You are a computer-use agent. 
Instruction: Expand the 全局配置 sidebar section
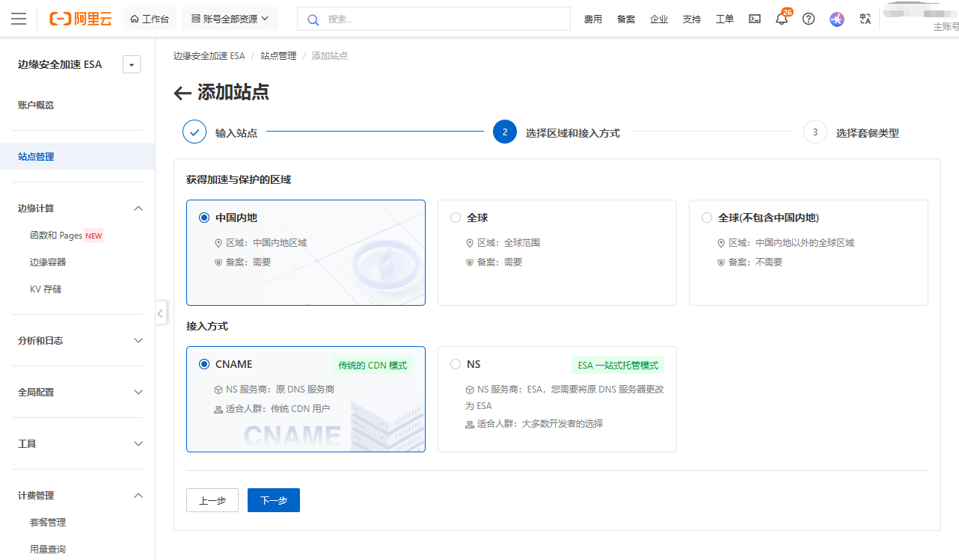(80, 392)
